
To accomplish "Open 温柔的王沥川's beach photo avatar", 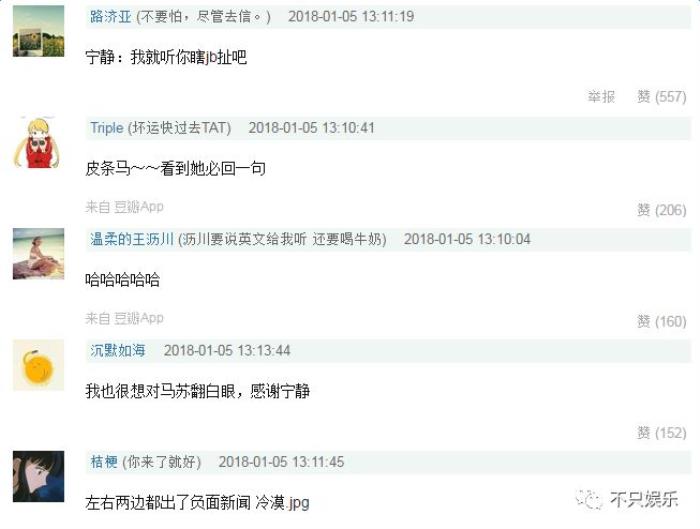I will tap(38, 254).
